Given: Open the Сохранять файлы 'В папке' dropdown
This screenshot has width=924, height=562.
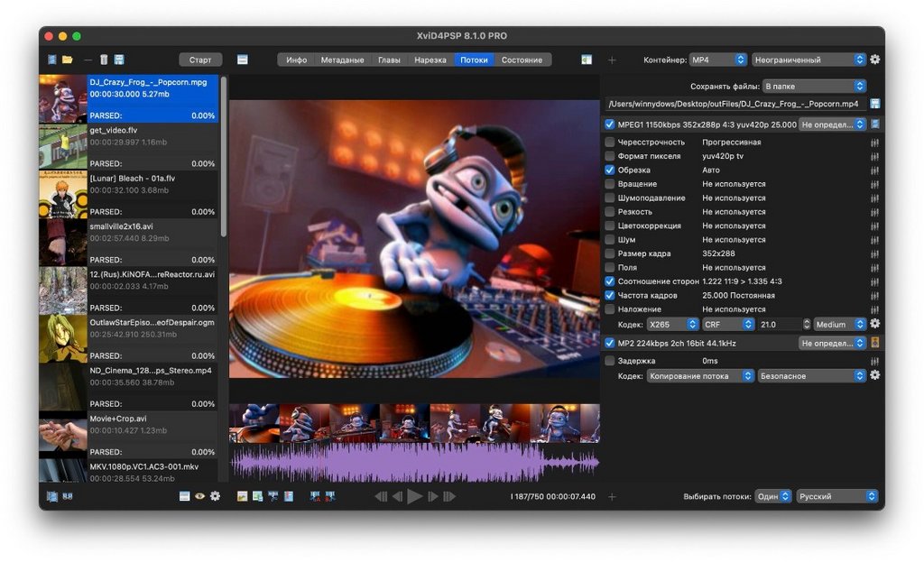Looking at the screenshot, I should [x=814, y=86].
